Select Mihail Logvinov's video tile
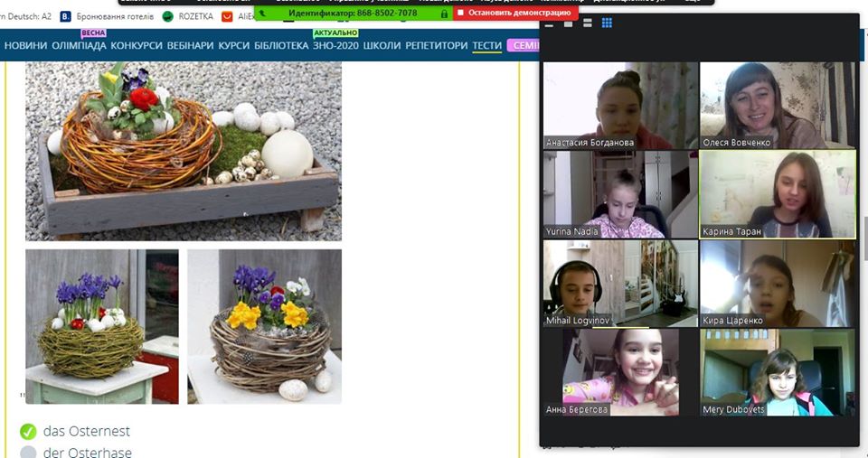The image size is (868, 458). point(620,284)
